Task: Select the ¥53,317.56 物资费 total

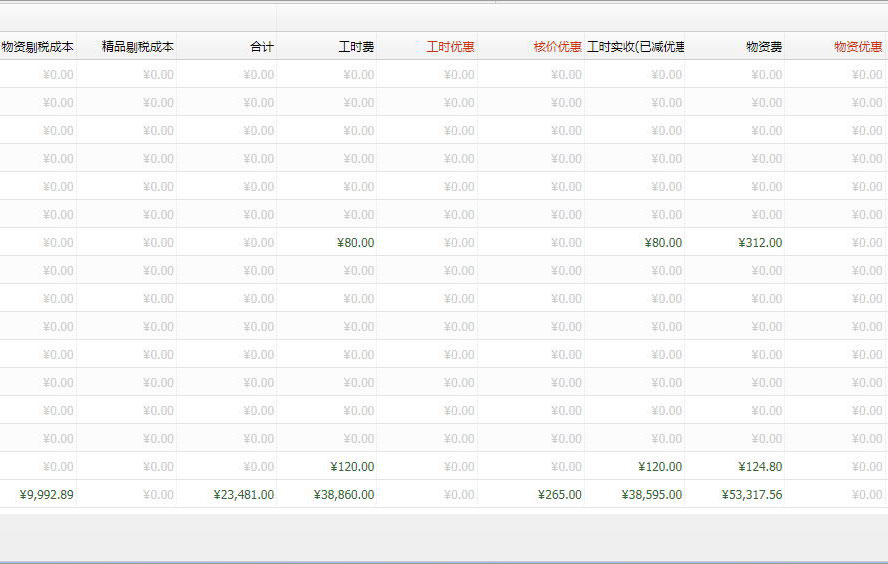Action: coord(751,494)
